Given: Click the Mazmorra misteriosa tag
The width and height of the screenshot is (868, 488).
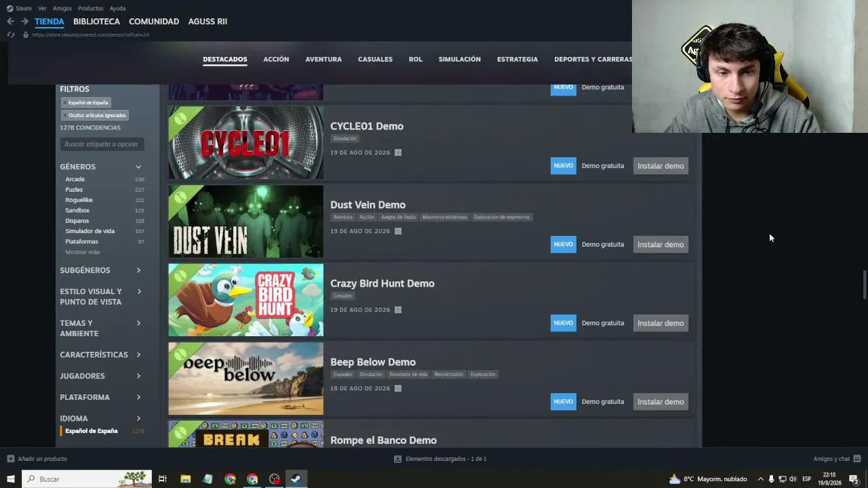Looking at the screenshot, I should [x=444, y=217].
